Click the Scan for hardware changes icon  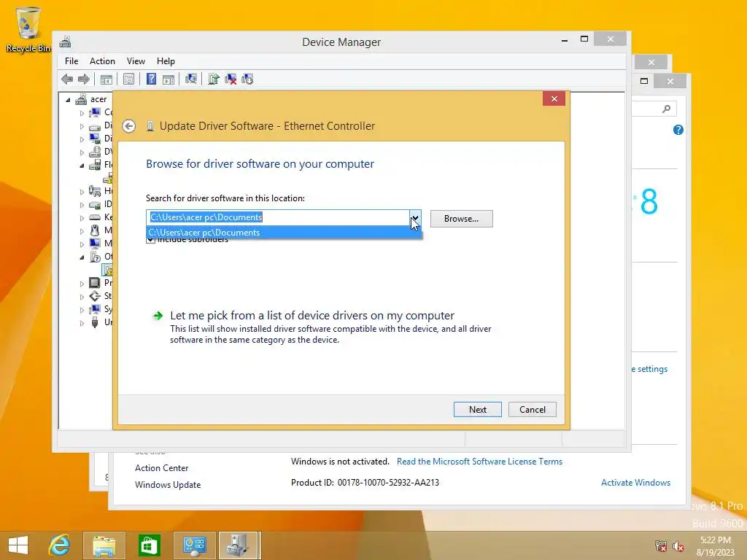click(191, 79)
